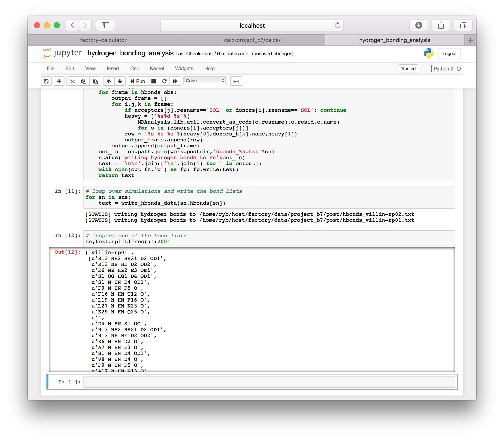Open the Safari share menu
Viewport: 504px width, 440px height.
441,25
